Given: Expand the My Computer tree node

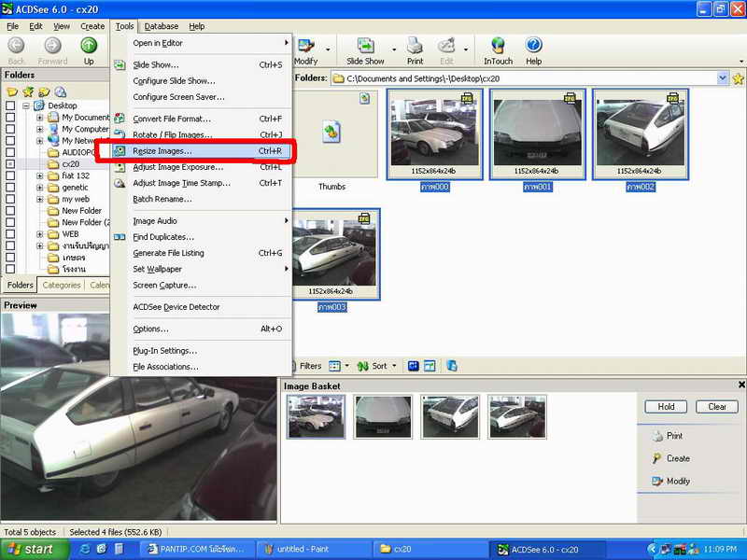Looking at the screenshot, I should tap(40, 129).
